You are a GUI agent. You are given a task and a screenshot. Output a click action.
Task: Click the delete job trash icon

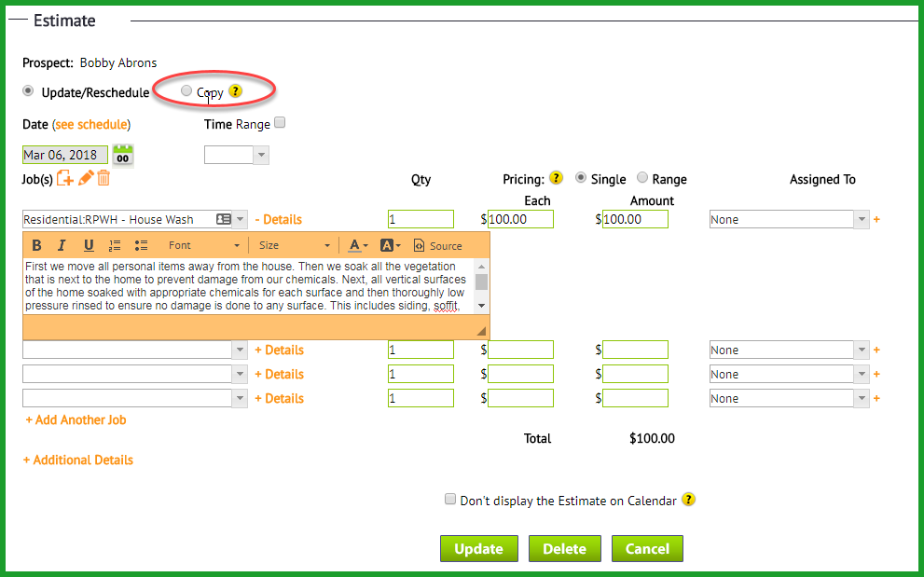[103, 178]
